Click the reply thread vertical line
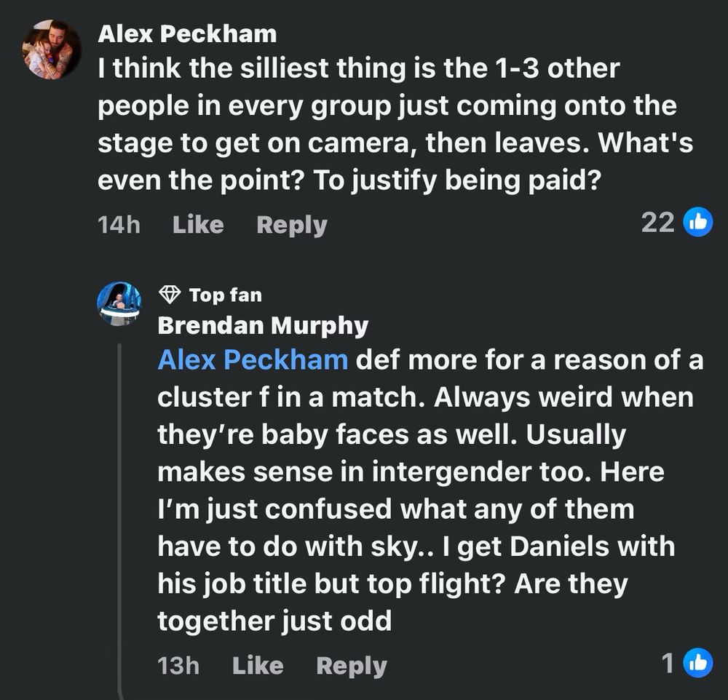Viewport: 728px width, 700px height. (121, 509)
